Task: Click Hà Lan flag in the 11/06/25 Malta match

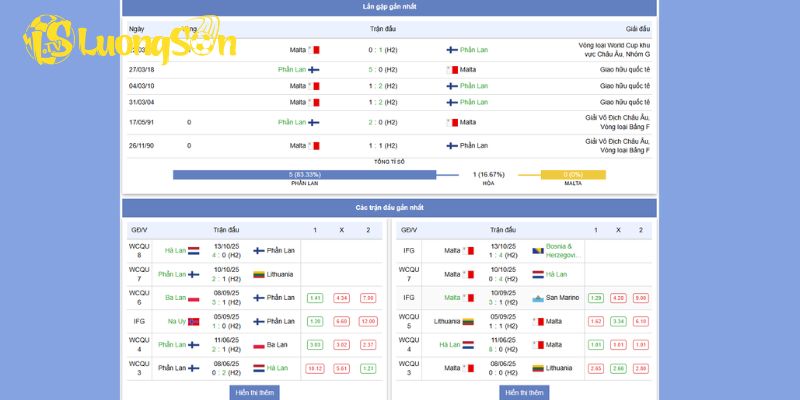Action: pyautogui.click(x=467, y=345)
